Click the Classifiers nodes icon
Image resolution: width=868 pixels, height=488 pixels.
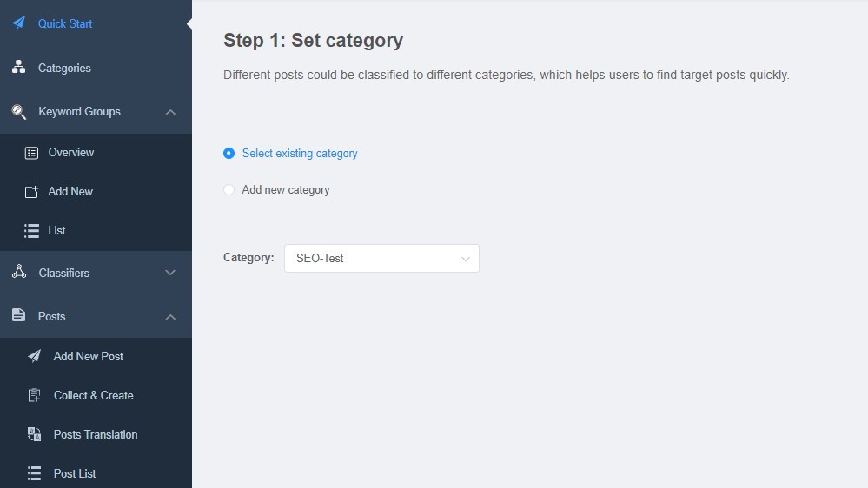19,272
